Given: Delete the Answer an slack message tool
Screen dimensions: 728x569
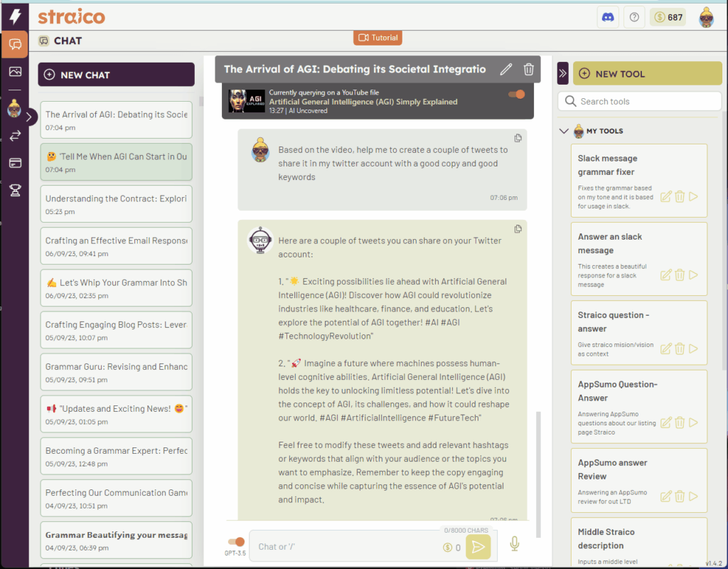Looking at the screenshot, I should point(680,275).
